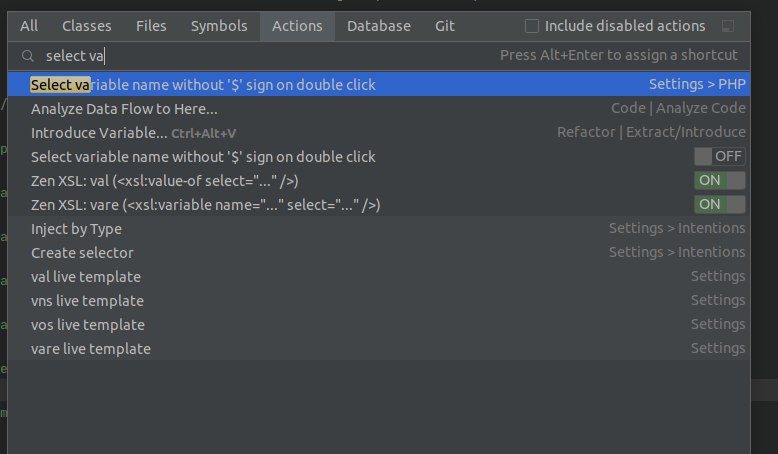Enable Include disabled actions checkbox
778x454 pixels.
click(532, 26)
